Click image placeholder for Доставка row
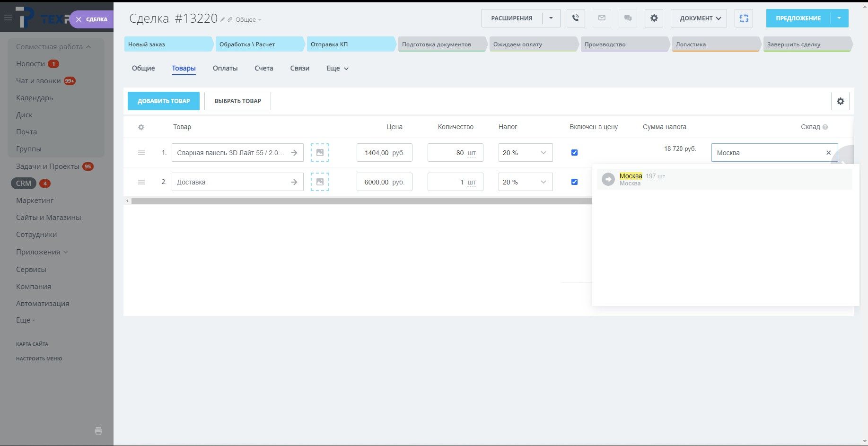This screenshot has height=446, width=868. (x=320, y=182)
